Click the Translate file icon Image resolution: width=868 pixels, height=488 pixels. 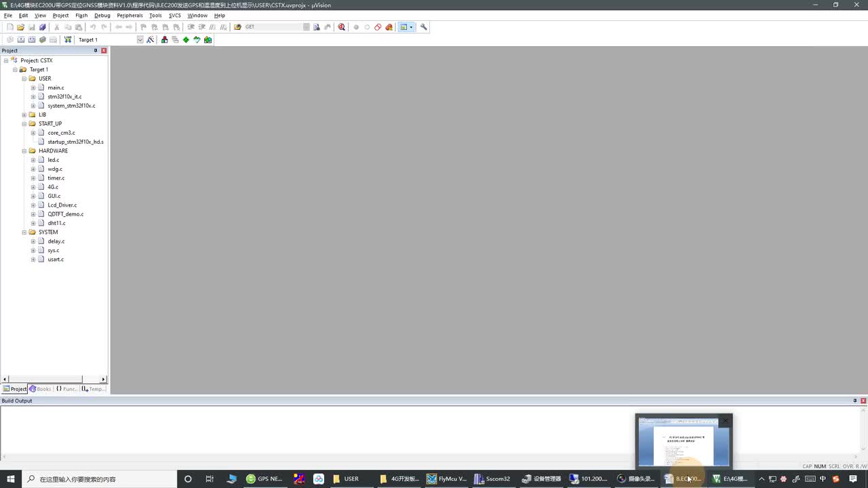click(10, 39)
